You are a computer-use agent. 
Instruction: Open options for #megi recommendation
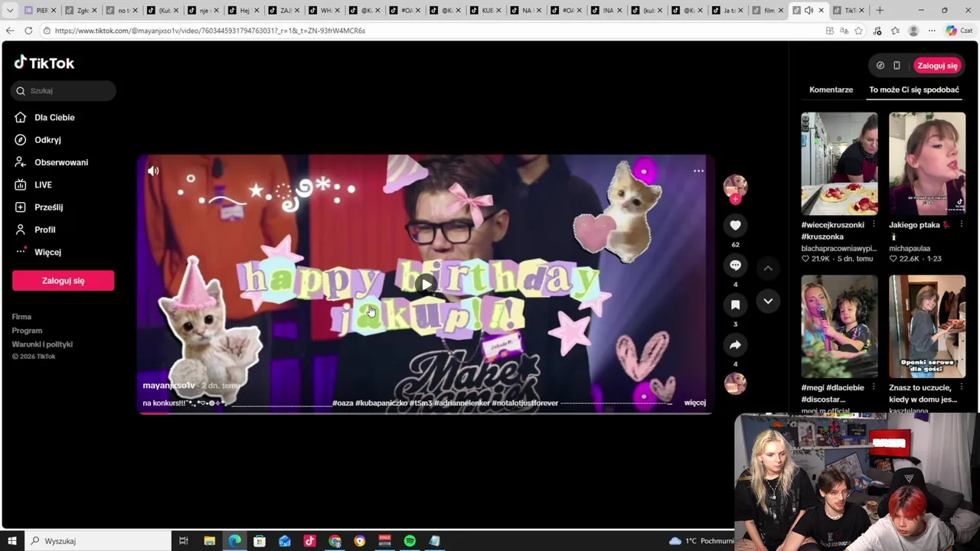pos(874,388)
